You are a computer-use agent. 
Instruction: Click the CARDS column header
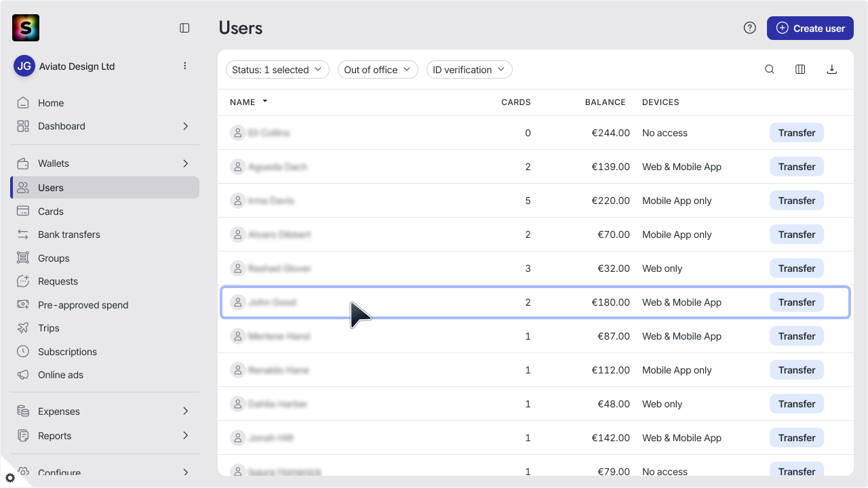(516, 102)
